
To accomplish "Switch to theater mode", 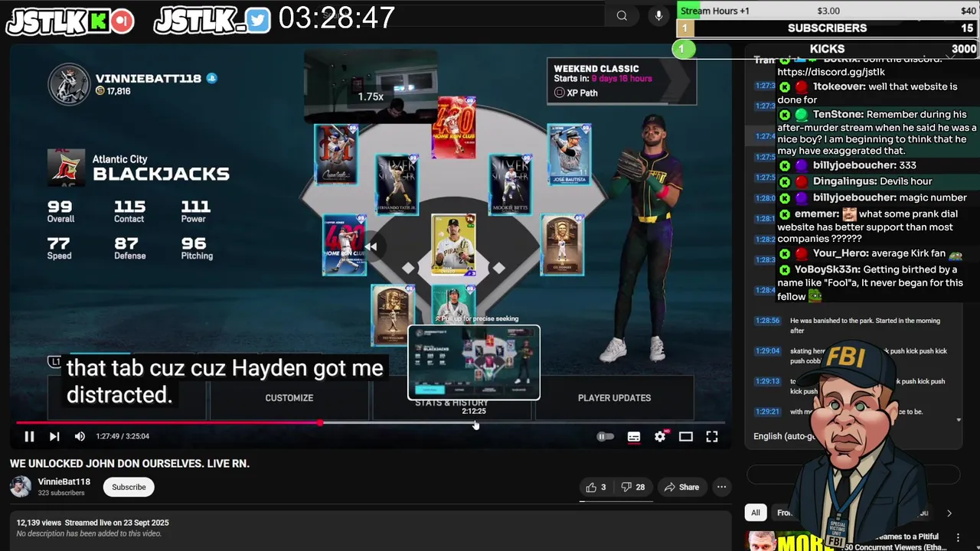I will tap(686, 436).
